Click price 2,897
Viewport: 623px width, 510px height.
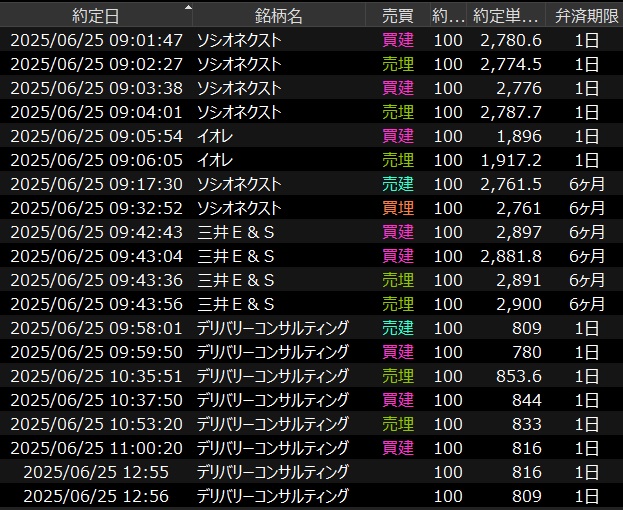click(519, 232)
